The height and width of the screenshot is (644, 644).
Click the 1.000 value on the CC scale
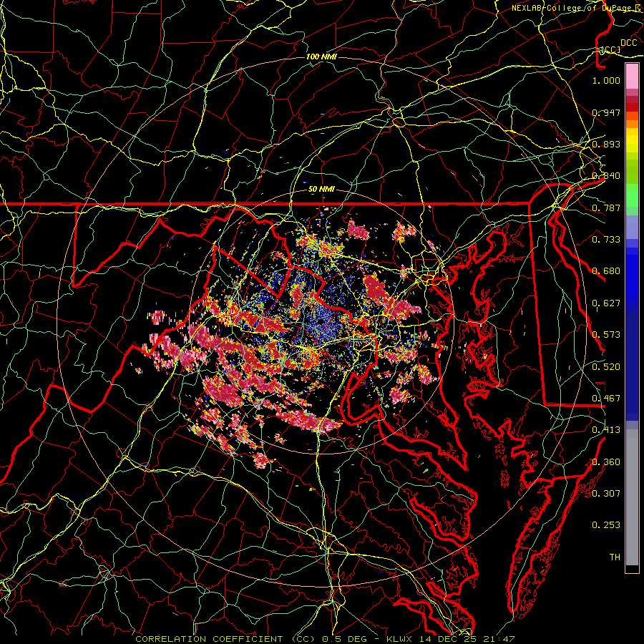coord(606,80)
